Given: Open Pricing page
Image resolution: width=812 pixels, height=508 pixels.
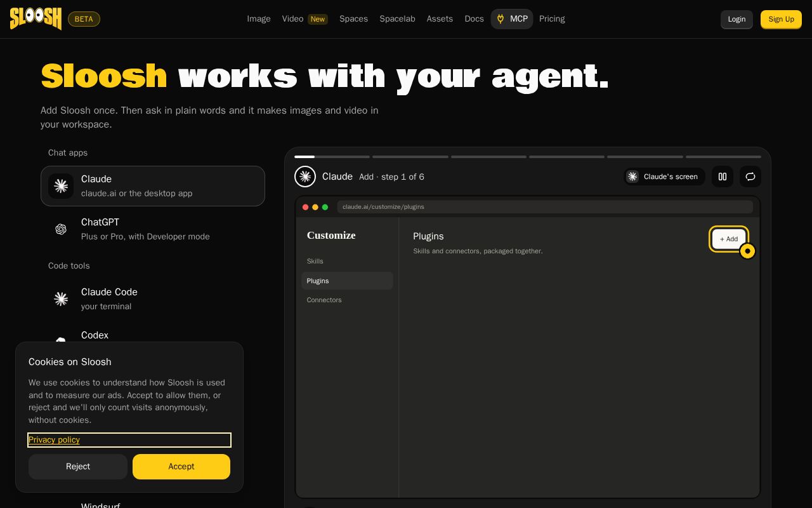Looking at the screenshot, I should tap(552, 19).
